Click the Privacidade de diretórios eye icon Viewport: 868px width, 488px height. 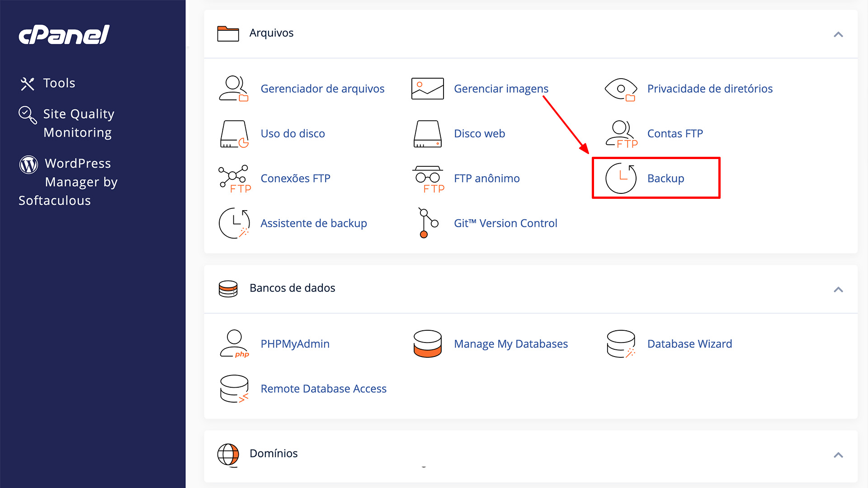[621, 89]
